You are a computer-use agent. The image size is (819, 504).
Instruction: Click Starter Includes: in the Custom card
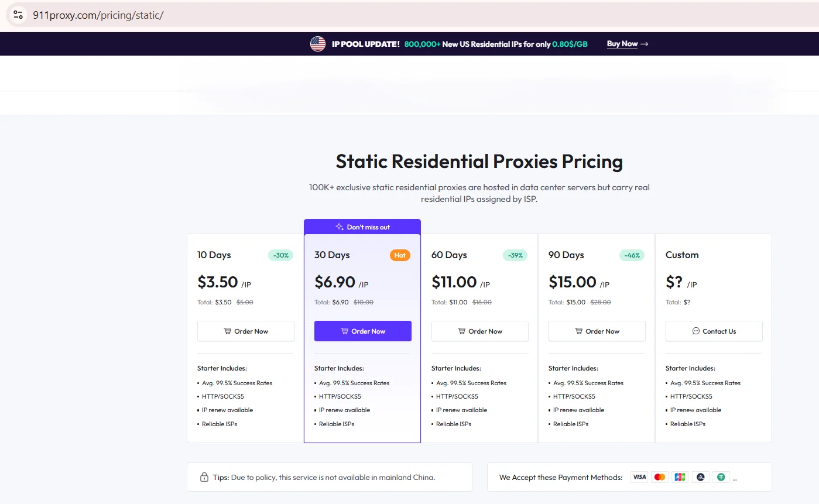[x=690, y=368]
